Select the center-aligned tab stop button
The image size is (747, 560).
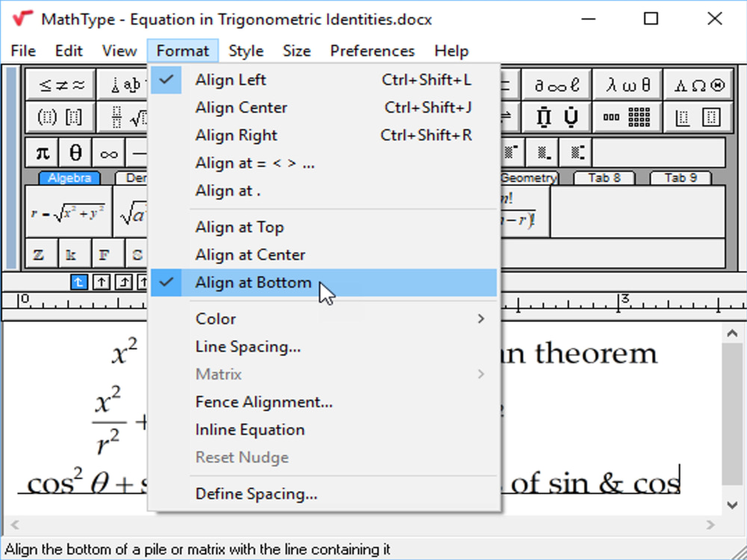pyautogui.click(x=101, y=282)
